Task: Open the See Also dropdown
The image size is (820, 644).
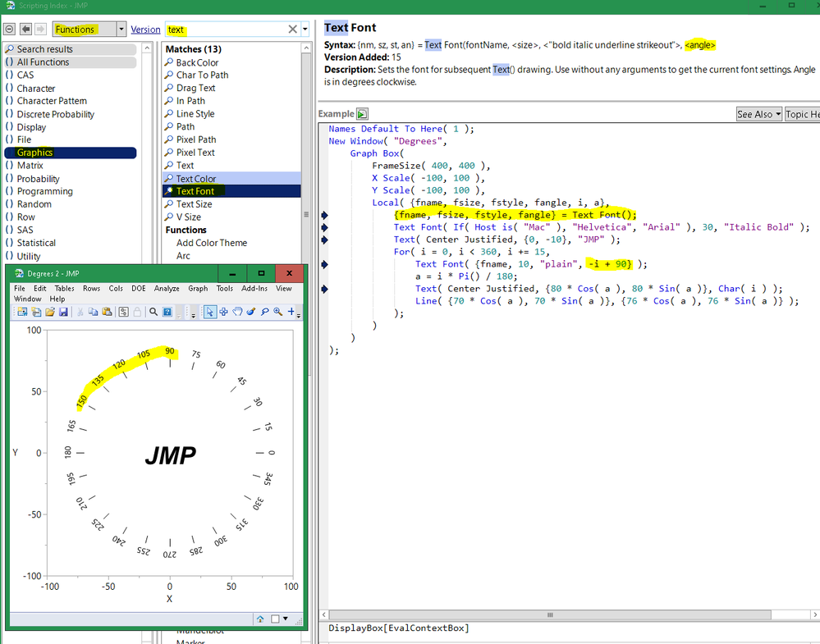Action: [x=758, y=114]
